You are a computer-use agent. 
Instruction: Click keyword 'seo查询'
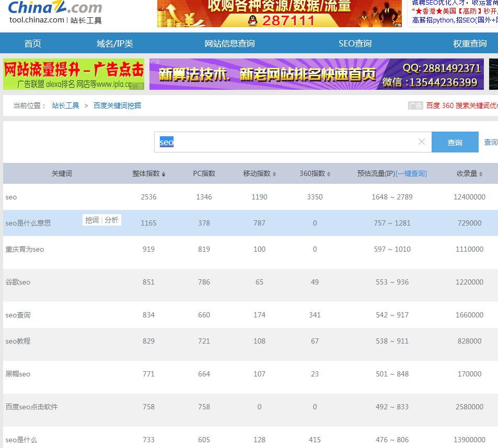pyautogui.click(x=18, y=315)
